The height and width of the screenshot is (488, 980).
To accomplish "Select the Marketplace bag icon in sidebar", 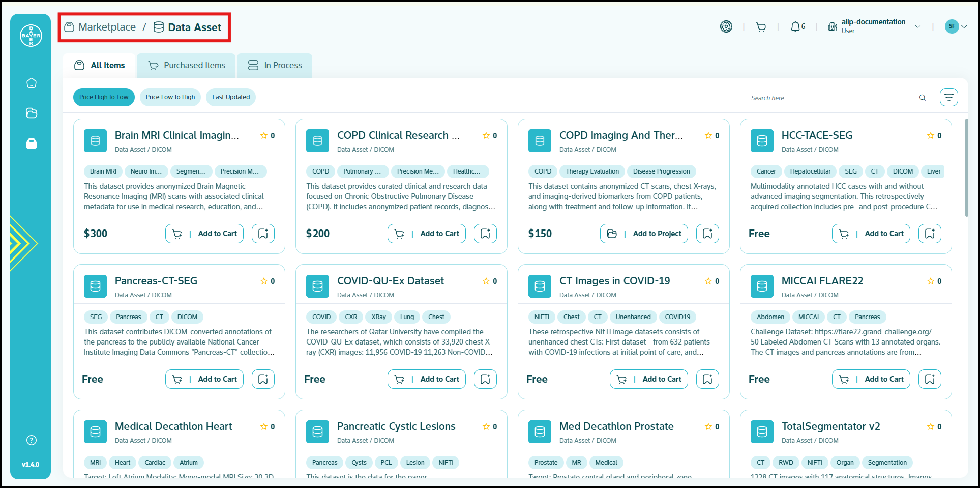I will 31,143.
